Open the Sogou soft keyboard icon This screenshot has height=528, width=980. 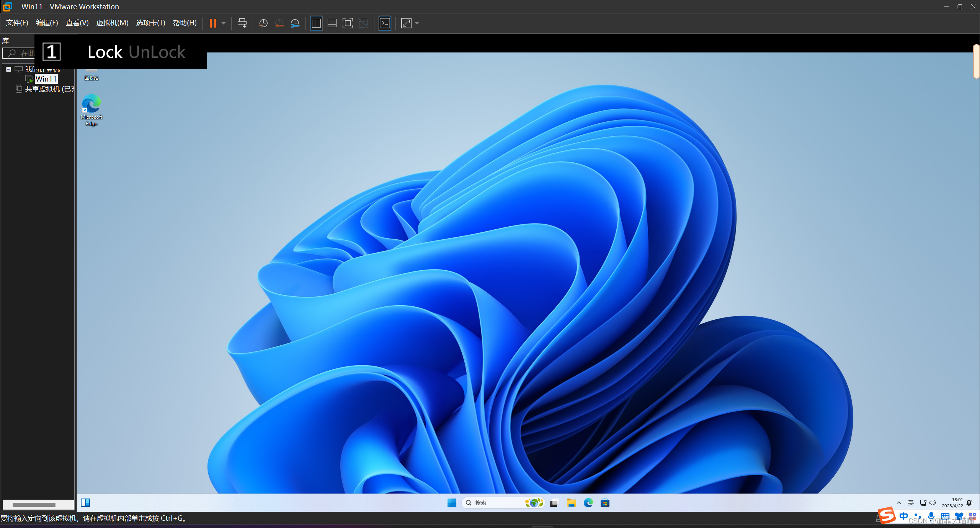[x=945, y=516]
